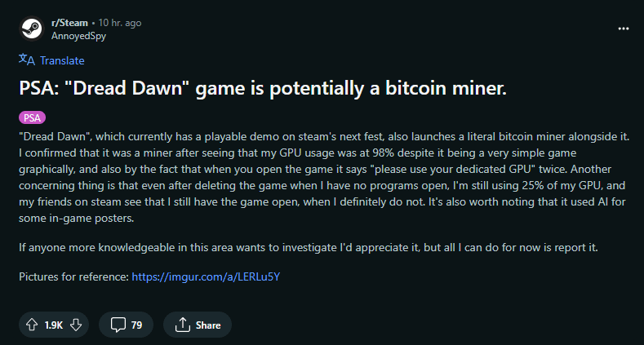Click the Steam subreddit avatar icon
The width and height of the screenshot is (644, 345).
pos(30,29)
